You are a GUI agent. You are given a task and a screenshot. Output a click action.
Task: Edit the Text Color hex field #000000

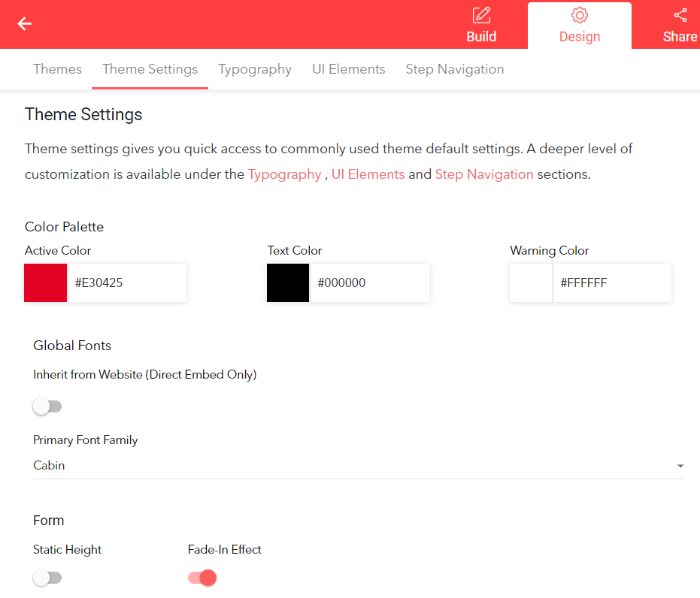[370, 282]
